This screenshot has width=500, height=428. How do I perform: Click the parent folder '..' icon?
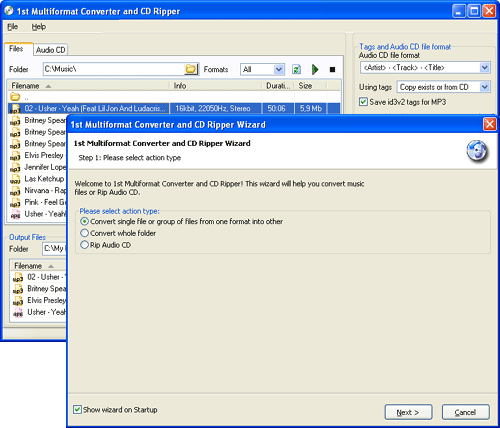tap(15, 97)
